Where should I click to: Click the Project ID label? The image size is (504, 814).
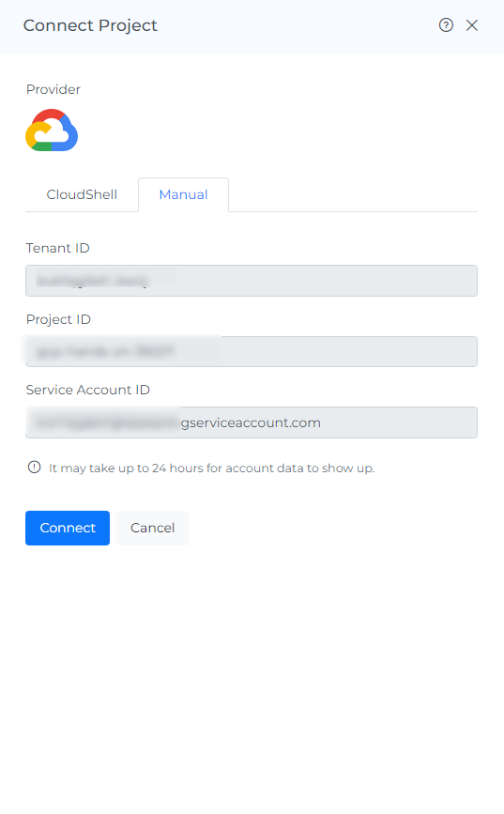58,319
